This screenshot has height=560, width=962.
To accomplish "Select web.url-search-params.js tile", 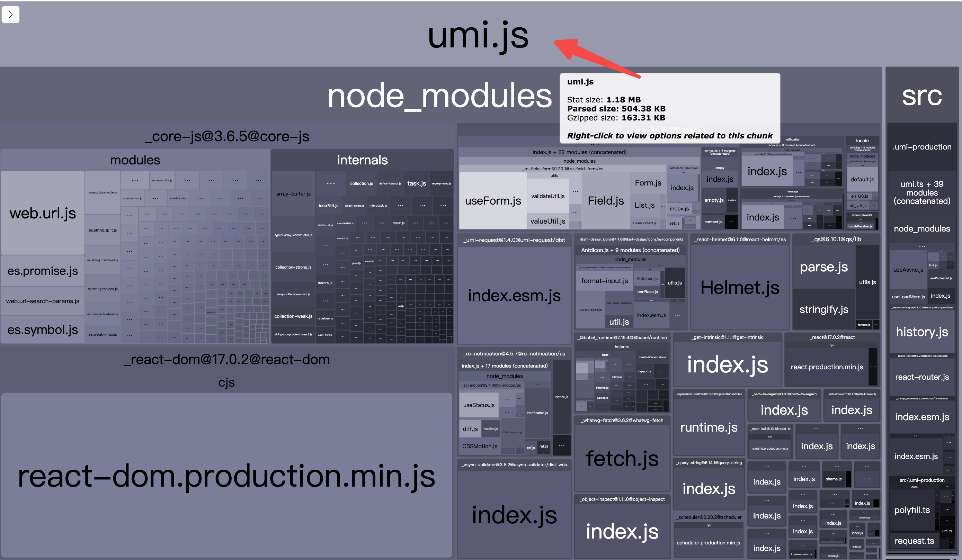I will tap(42, 301).
